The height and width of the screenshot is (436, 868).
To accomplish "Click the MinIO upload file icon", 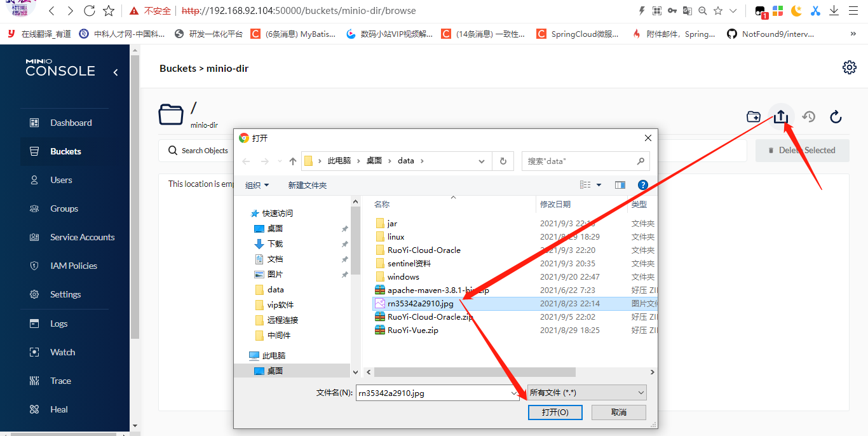I will [781, 116].
